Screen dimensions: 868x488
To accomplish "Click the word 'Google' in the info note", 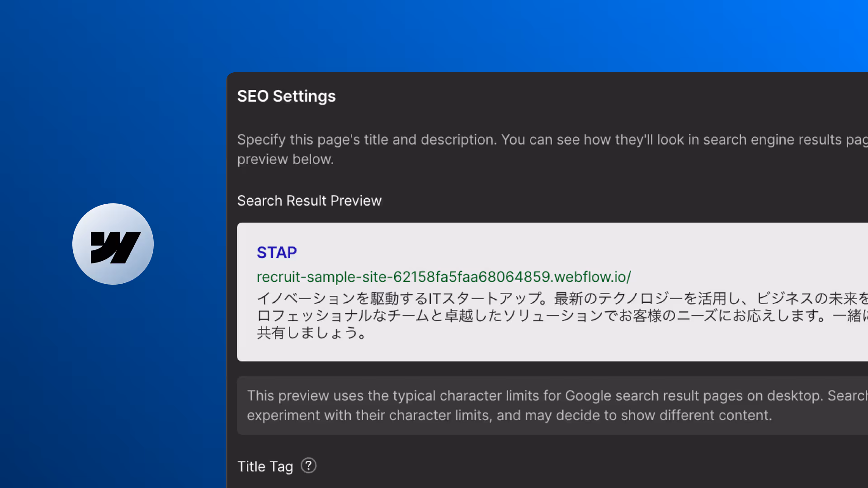I will coord(587,396).
